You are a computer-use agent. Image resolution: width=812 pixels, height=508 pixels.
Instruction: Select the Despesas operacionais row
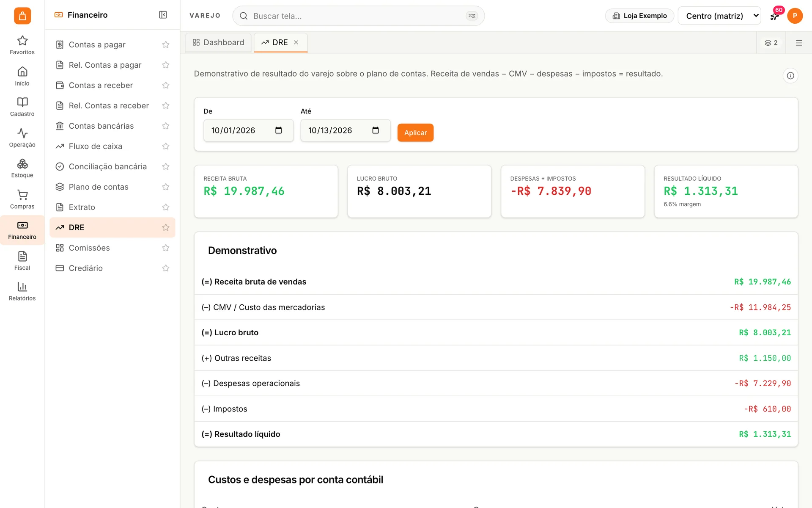[496, 384]
